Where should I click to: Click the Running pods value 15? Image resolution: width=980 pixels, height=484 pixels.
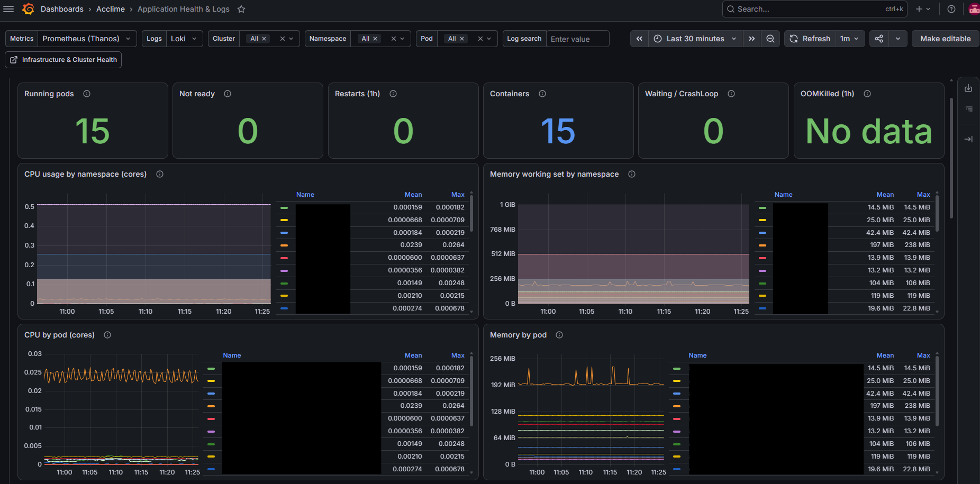93,131
